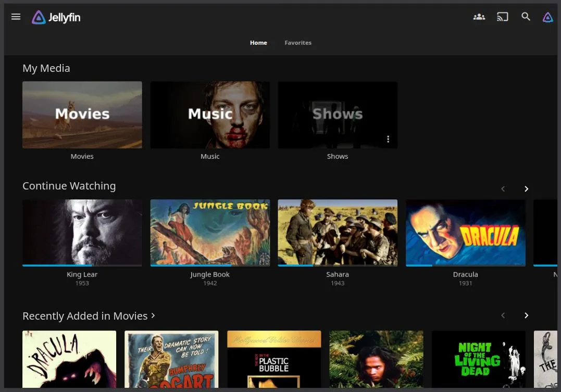Viewport: 561px width, 392px height.
Task: Resume Dracula in Continue Watching
Action: pyautogui.click(x=466, y=233)
